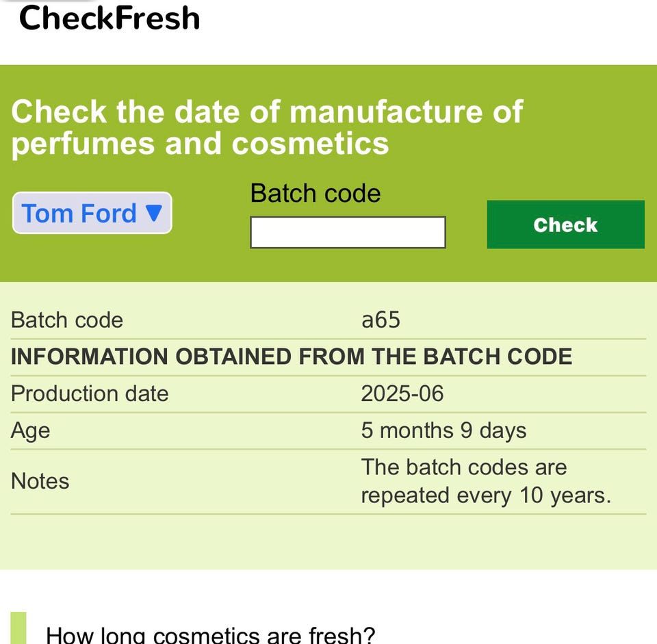Click the Batch code label above the input
Viewport: 657px width, 644px height.
(315, 193)
